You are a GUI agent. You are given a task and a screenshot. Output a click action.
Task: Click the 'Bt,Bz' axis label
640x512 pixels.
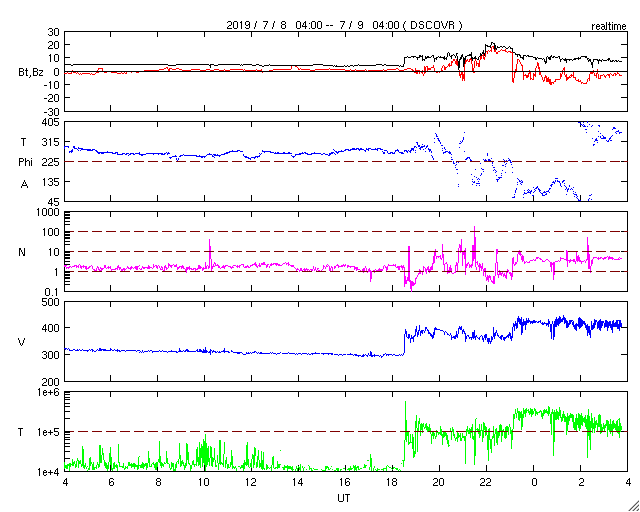[x=31, y=73]
